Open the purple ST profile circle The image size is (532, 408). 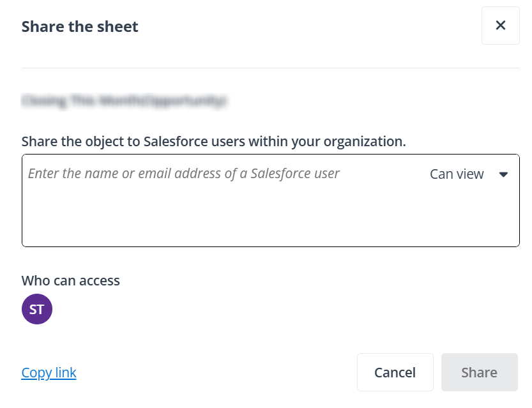click(37, 308)
